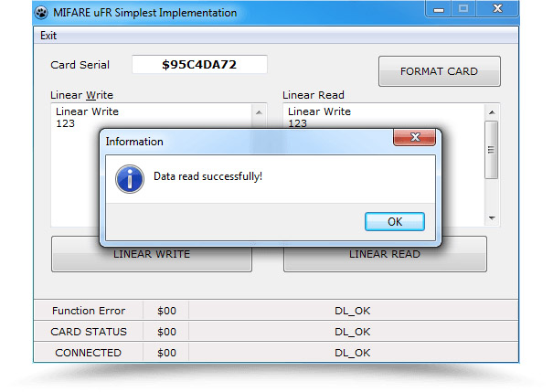Click the Linear Read scrollbar down arrow
The height and width of the screenshot is (392, 553).
point(492,218)
